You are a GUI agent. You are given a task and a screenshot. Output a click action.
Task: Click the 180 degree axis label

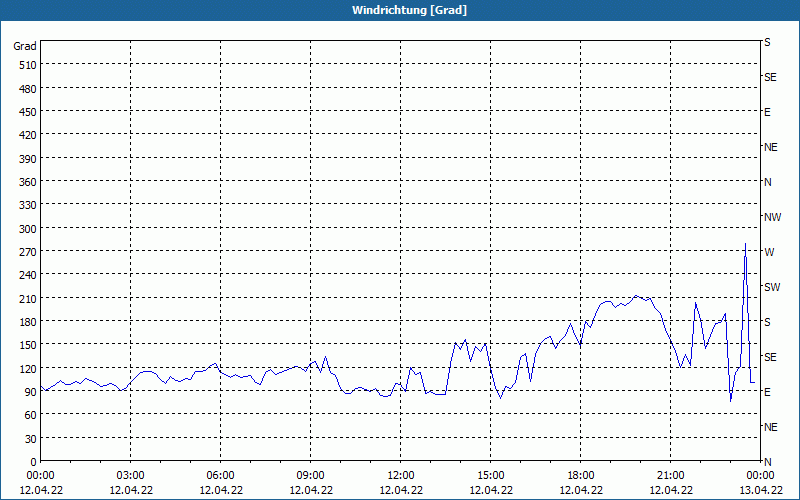(x=28, y=322)
